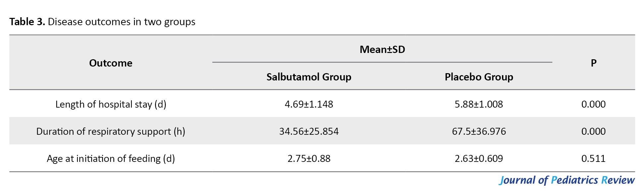Select the "P" column header
The image size is (644, 194).
tap(593, 63)
